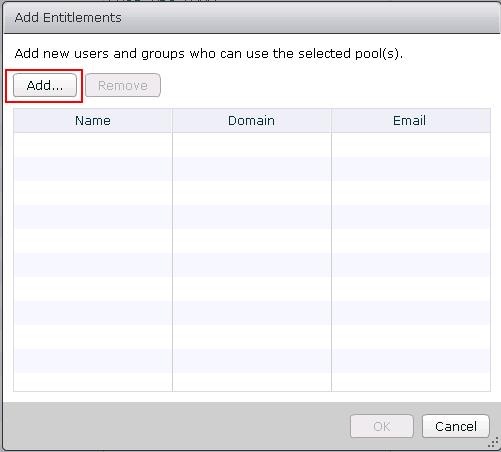Click the 'Add new users and groups' description text
Viewport: 501px width, 452px height.
pos(209,53)
